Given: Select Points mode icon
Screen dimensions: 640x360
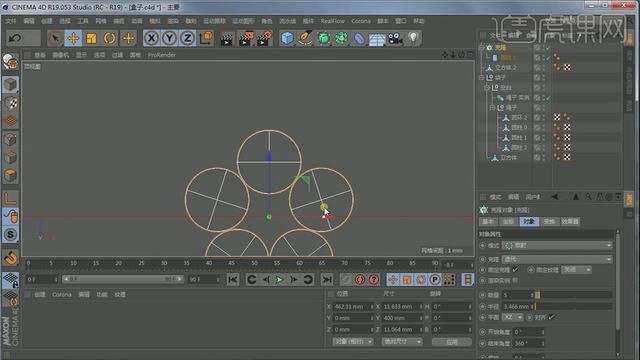Looking at the screenshot, I should tap(10, 139).
